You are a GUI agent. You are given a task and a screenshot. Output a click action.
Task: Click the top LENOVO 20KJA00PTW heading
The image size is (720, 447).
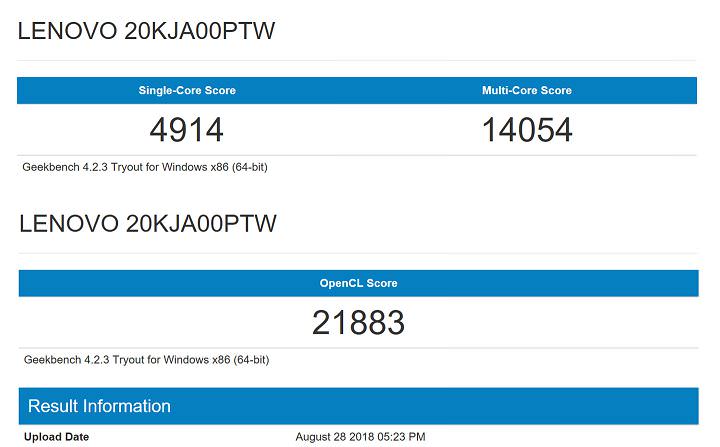(x=146, y=31)
